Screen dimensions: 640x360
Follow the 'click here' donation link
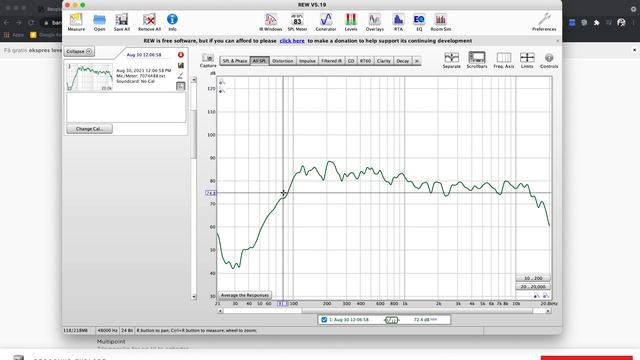click(x=292, y=41)
